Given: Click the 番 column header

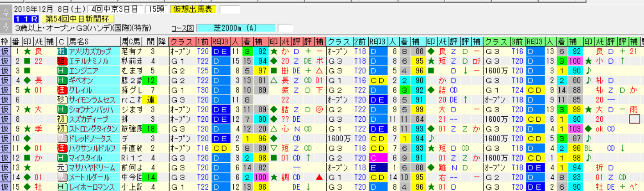Looking at the screenshot, I should point(16,41).
